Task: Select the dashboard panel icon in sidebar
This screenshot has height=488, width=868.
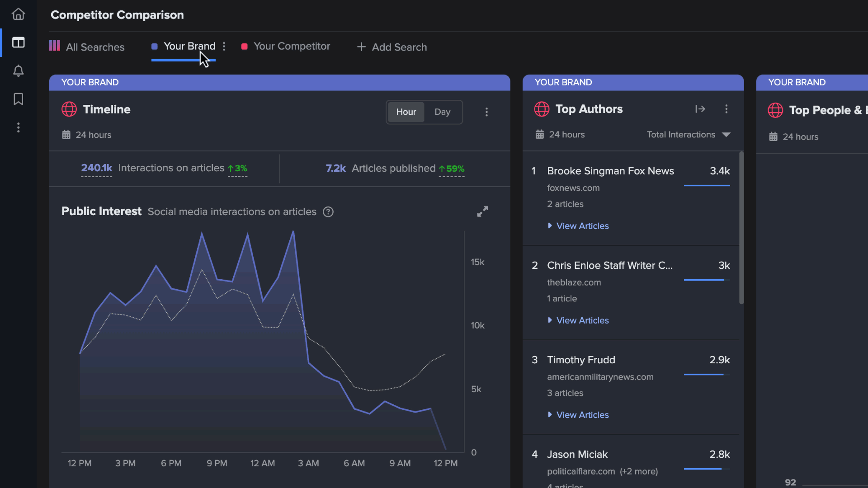Action: click(x=18, y=42)
